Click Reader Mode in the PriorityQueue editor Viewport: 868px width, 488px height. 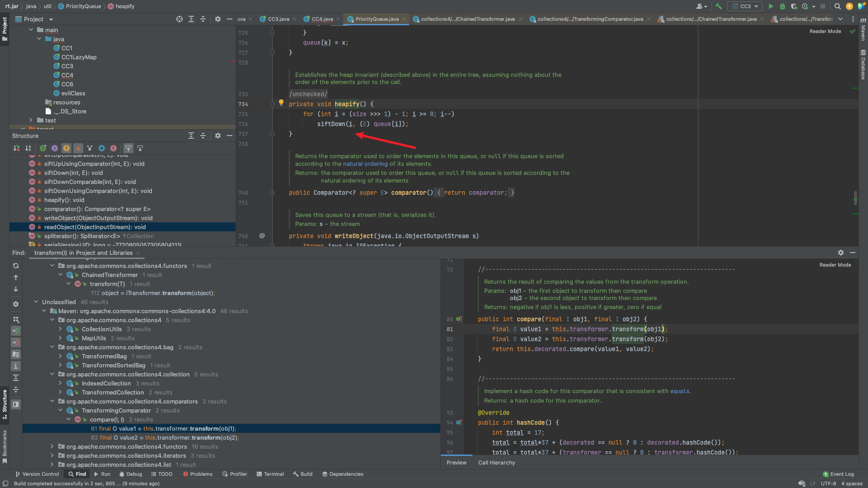825,31
